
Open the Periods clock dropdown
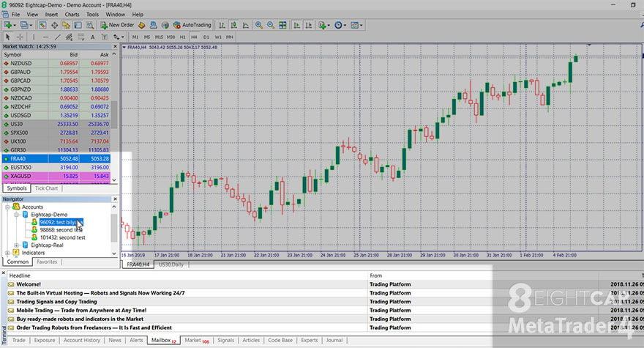340,25
